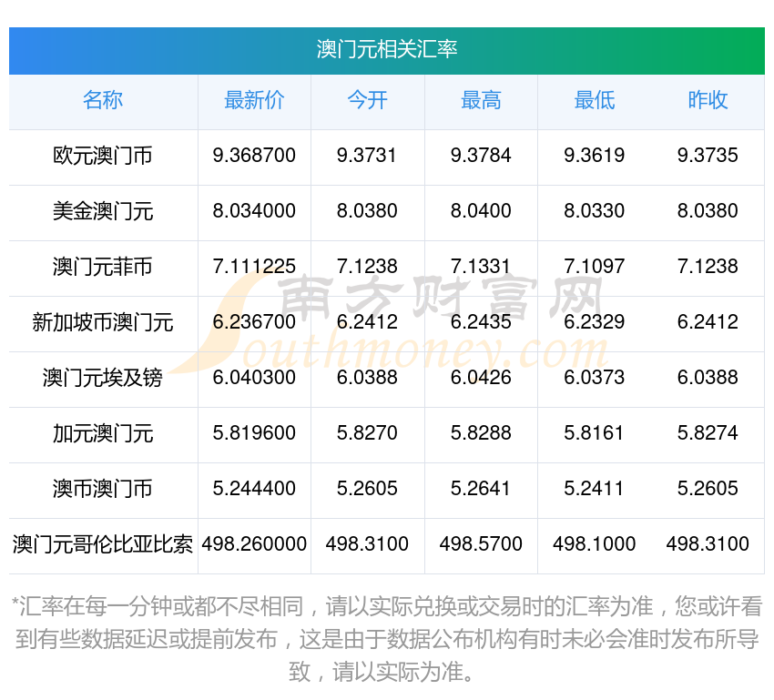Click the 8.0330 low value
Image resolution: width=774 pixels, height=700 pixels.
[x=595, y=211]
